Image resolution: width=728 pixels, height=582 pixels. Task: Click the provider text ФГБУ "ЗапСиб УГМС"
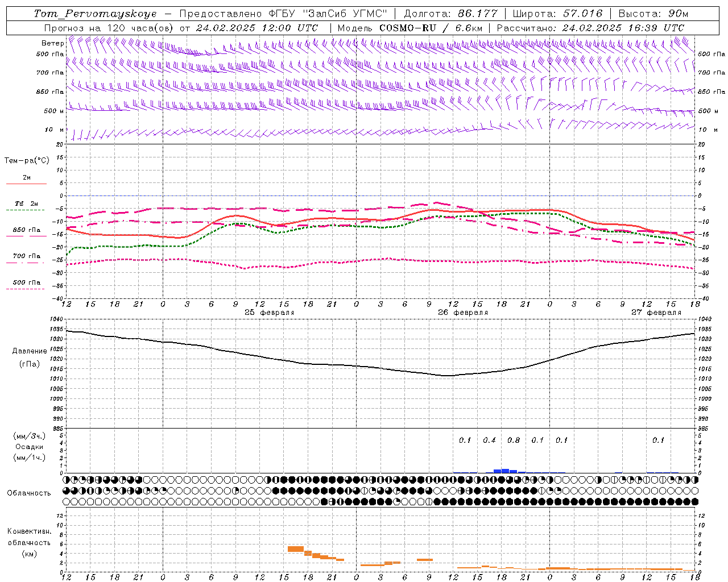pos(327,14)
